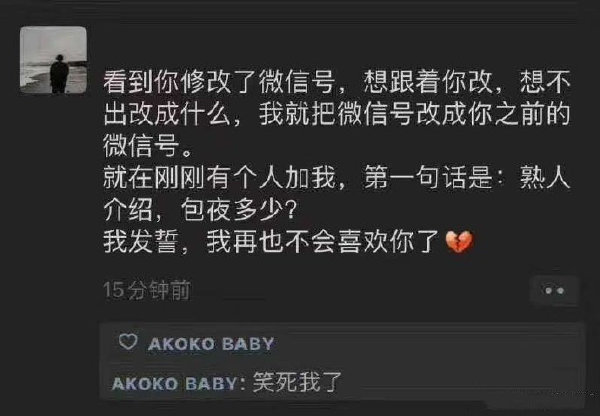Click the silhouette figure inside the avatar

[59, 74]
